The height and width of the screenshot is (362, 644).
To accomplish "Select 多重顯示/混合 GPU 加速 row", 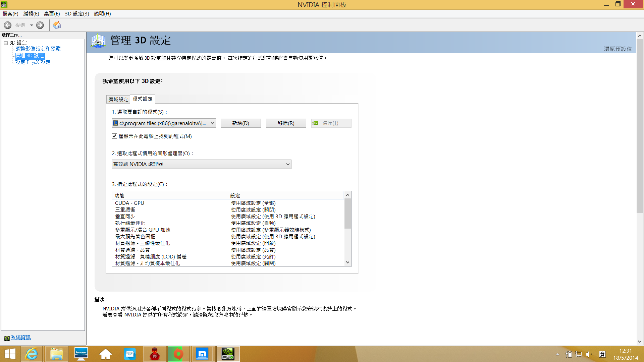I will pyautogui.click(x=228, y=230).
